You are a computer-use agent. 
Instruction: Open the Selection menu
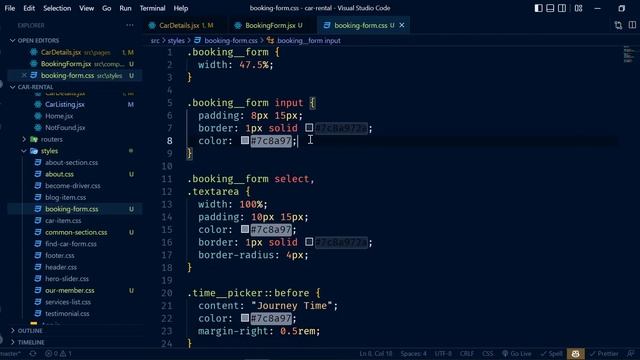pos(57,8)
